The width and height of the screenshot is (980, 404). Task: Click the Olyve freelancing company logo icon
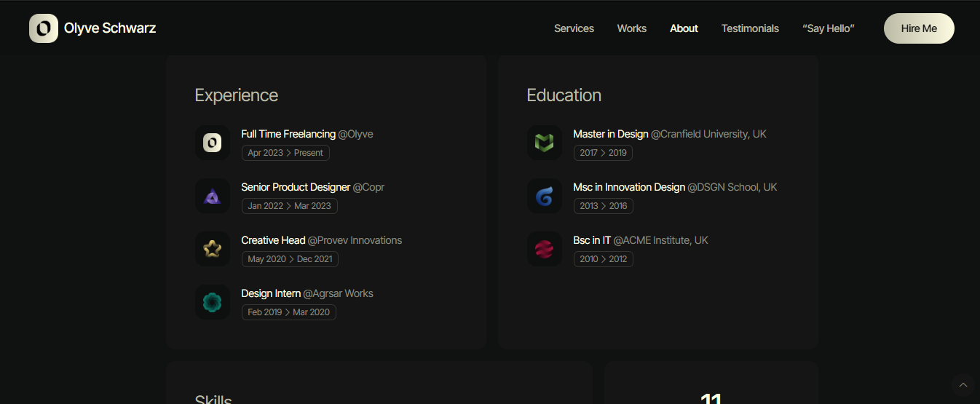pos(213,143)
